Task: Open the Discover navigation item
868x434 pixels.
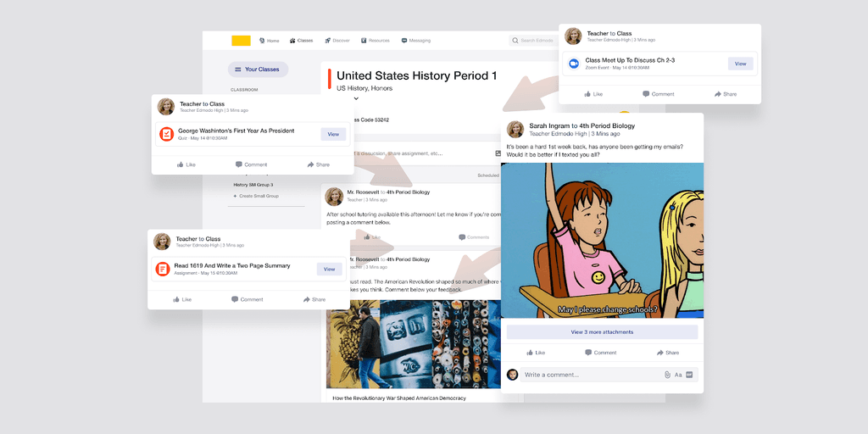Action: (x=337, y=41)
